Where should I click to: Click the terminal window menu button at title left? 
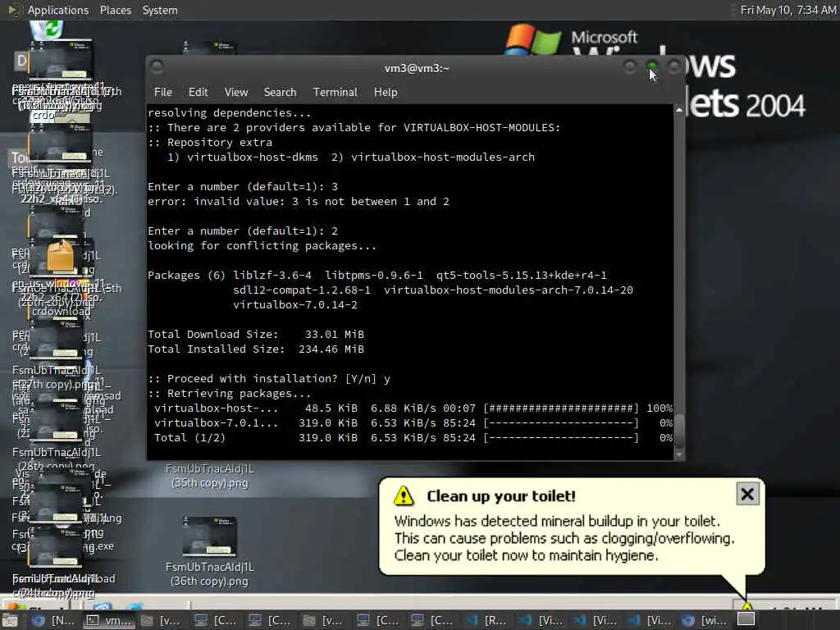pos(157,67)
